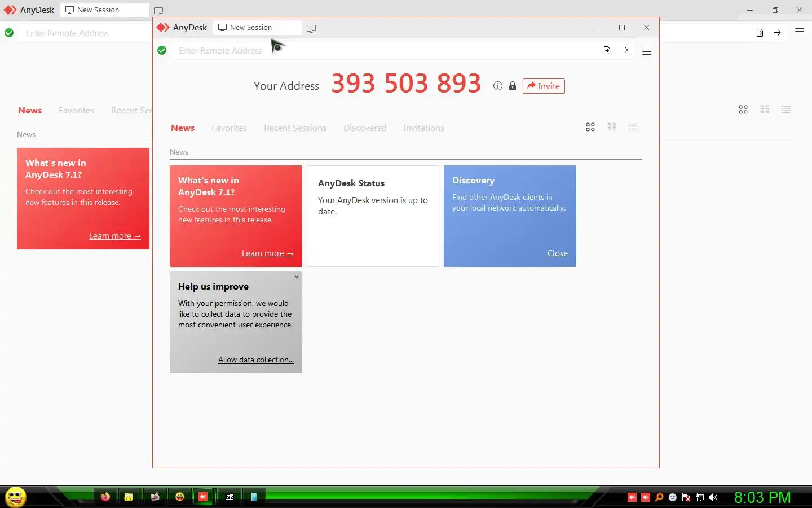Select tile view icon in background window
Screen dimensions: 812x508
743,110
